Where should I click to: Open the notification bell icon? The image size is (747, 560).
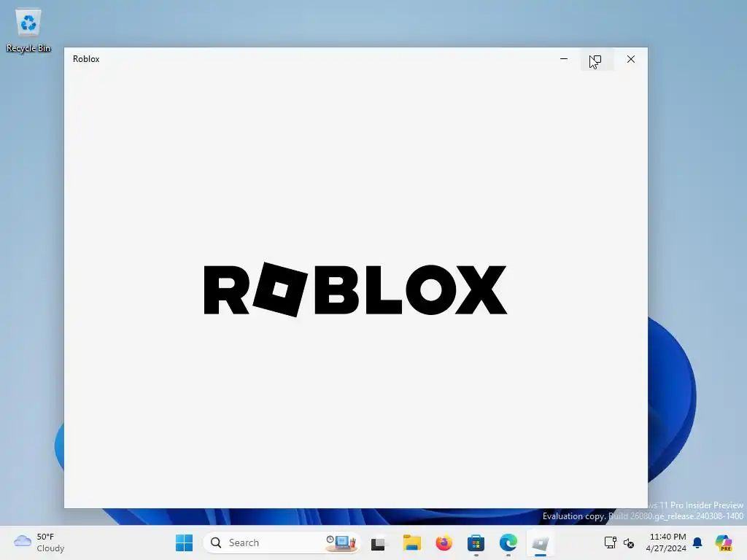[697, 542]
